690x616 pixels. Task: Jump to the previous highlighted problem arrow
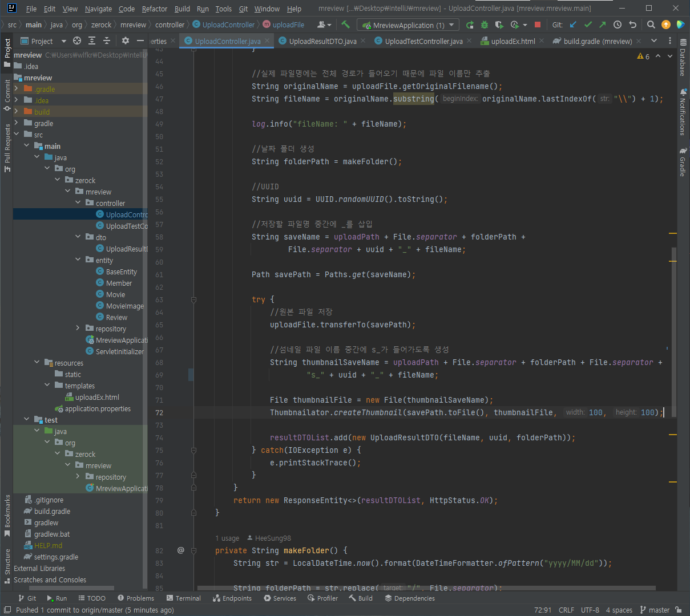[x=658, y=56]
